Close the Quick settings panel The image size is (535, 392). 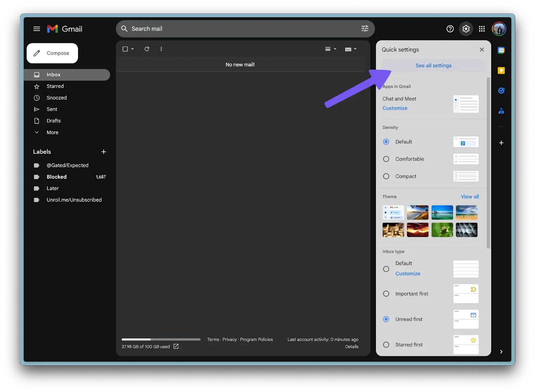tap(482, 49)
